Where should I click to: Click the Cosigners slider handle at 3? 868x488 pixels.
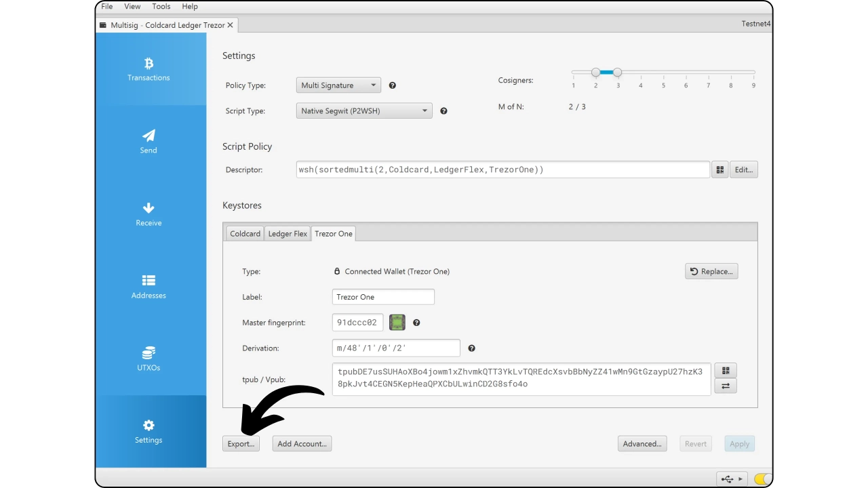click(x=617, y=72)
